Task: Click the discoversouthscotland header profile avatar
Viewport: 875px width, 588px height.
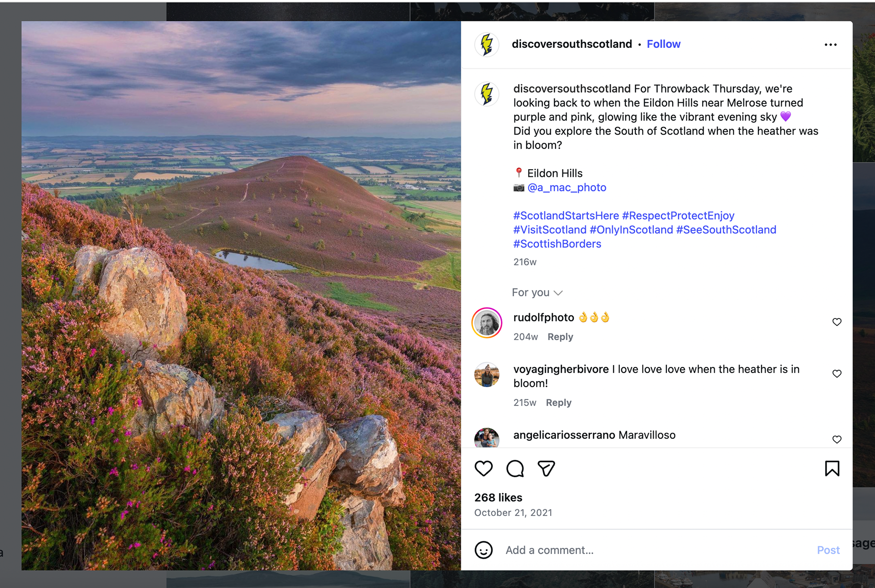Action: click(x=487, y=45)
